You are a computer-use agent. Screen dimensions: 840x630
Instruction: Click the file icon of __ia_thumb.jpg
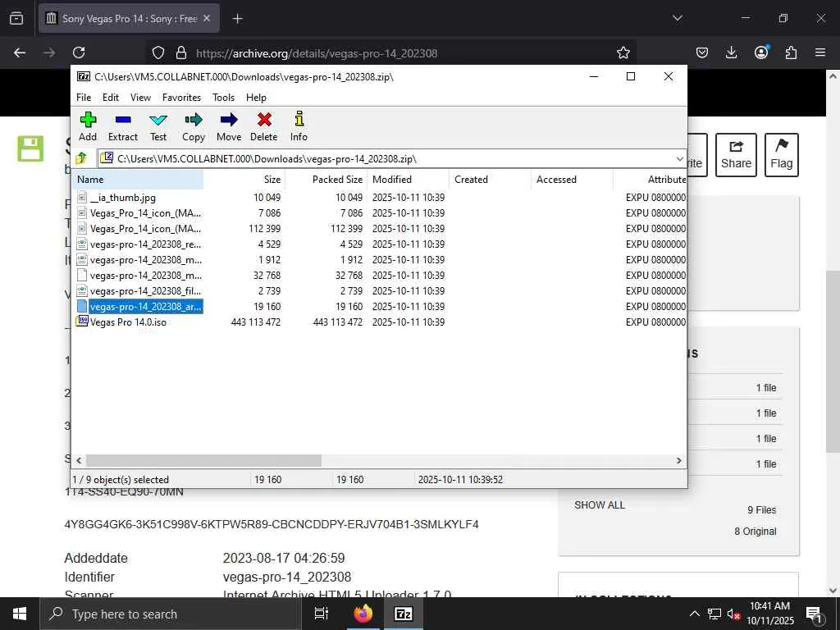[x=82, y=198]
